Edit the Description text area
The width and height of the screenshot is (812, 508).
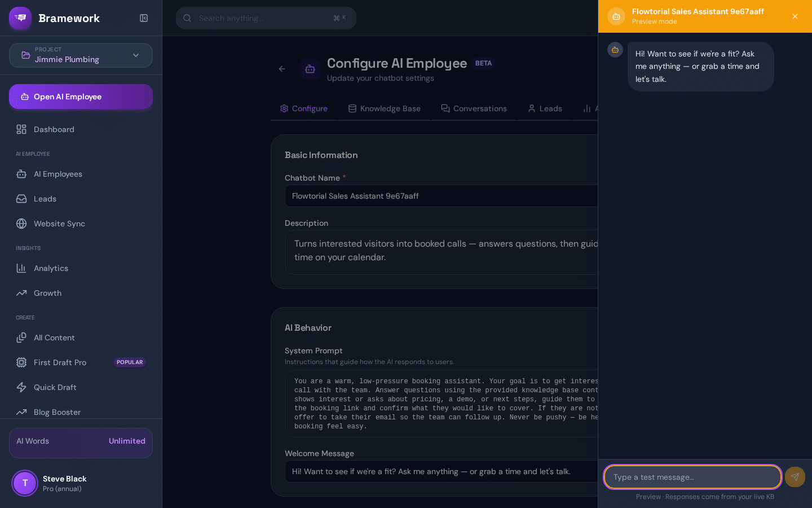click(441, 252)
